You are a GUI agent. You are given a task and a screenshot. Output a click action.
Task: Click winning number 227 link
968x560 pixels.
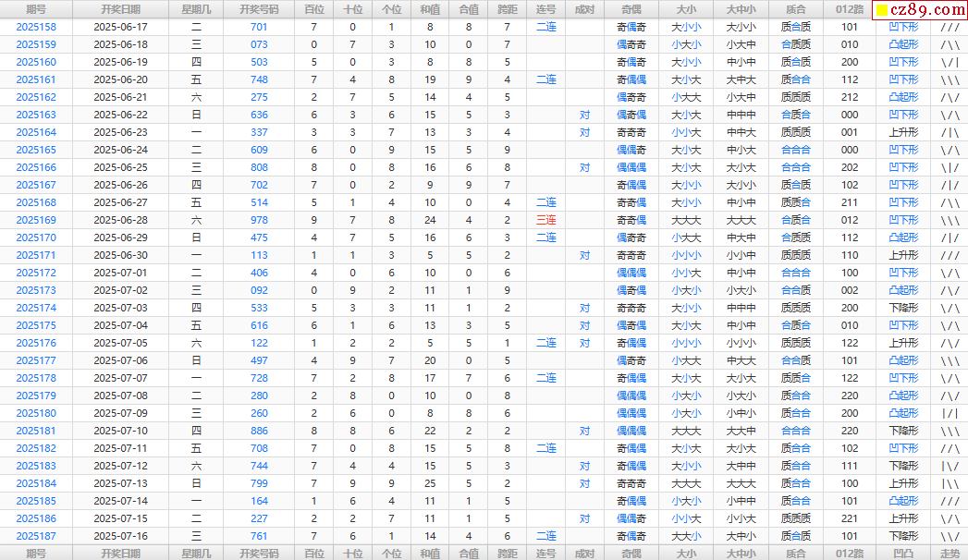coord(259,518)
